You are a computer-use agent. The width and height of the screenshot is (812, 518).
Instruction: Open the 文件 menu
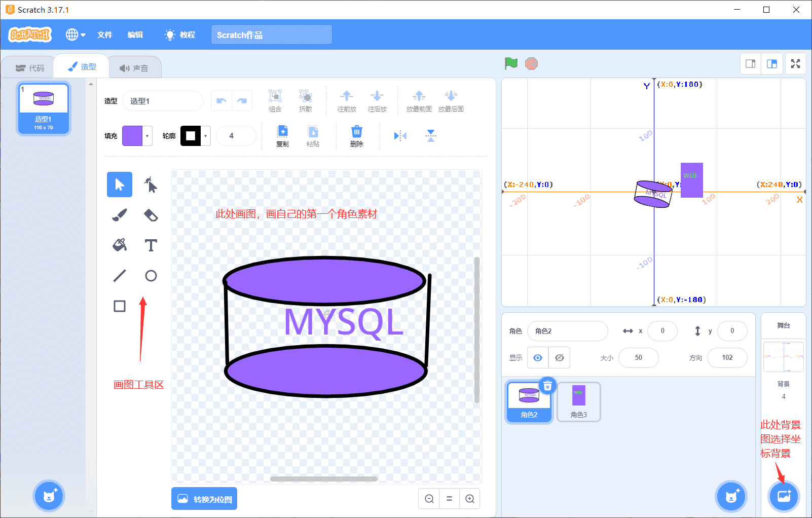pyautogui.click(x=105, y=34)
